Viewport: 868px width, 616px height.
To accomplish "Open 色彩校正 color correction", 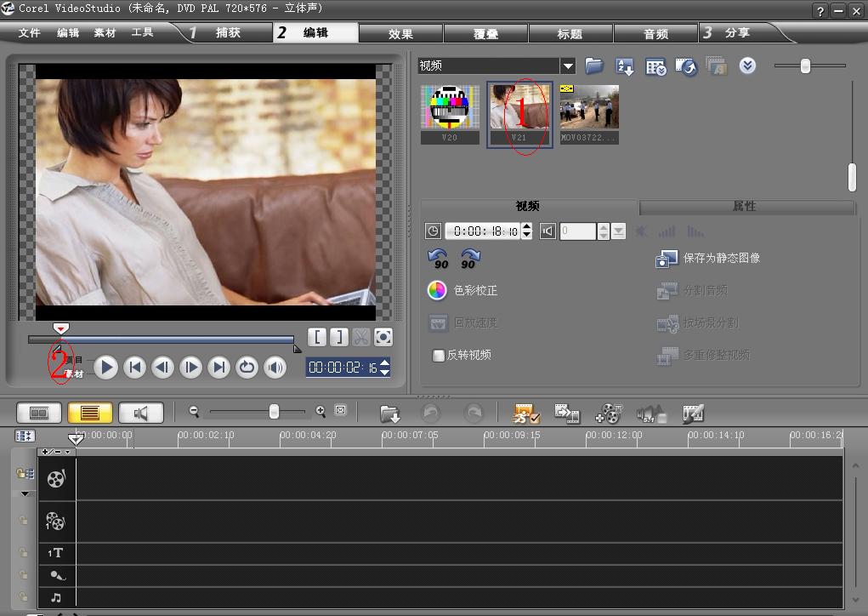I will (462, 290).
